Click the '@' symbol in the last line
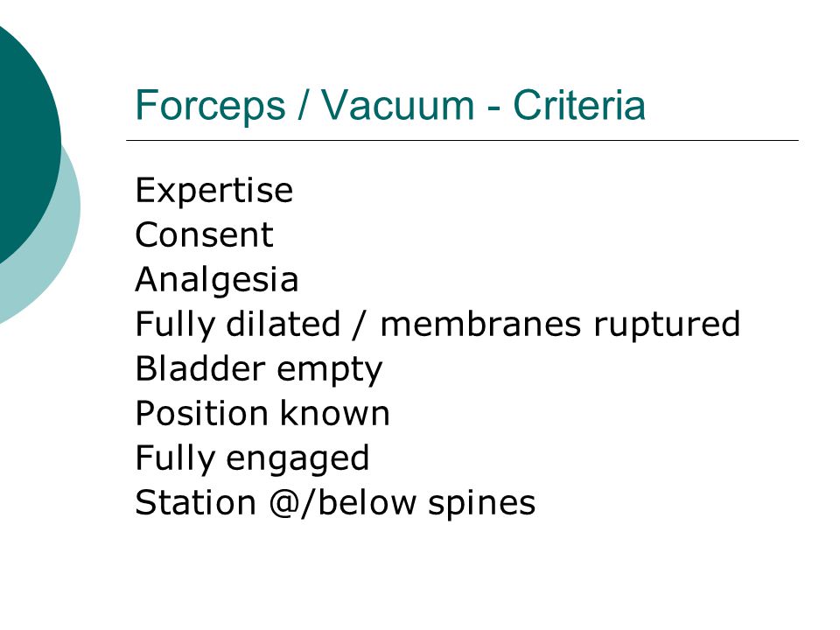This screenshot has height=630, width=840. click(283, 504)
